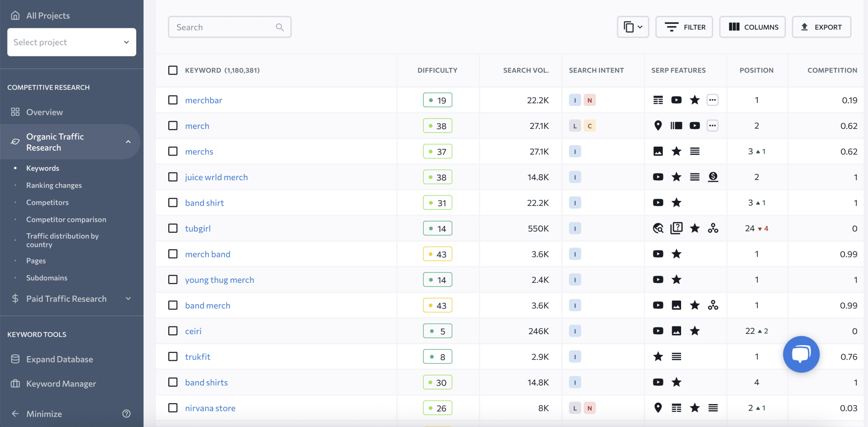Viewport: 868px width, 427px height.
Task: Click the video SERP icon for band shirts
Action: 658,382
